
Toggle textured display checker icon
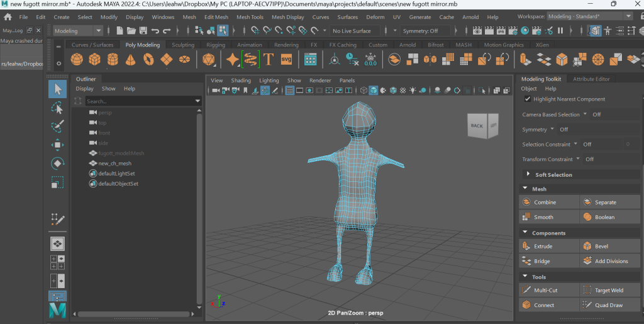click(403, 91)
